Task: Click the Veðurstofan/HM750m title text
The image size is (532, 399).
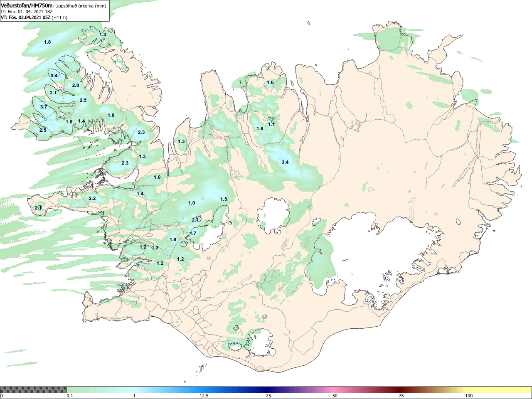Action: coord(27,5)
